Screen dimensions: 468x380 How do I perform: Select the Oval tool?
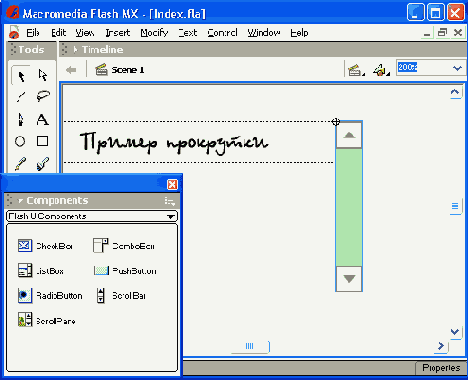pos(20,141)
